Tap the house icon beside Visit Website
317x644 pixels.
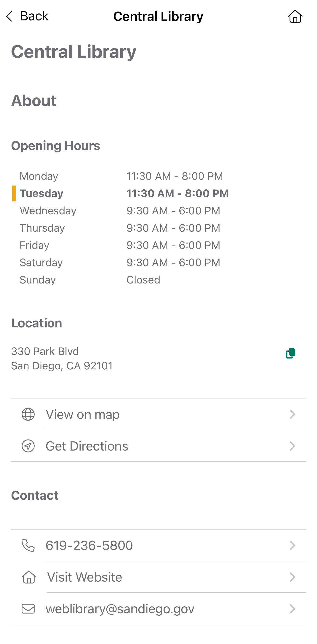point(29,577)
